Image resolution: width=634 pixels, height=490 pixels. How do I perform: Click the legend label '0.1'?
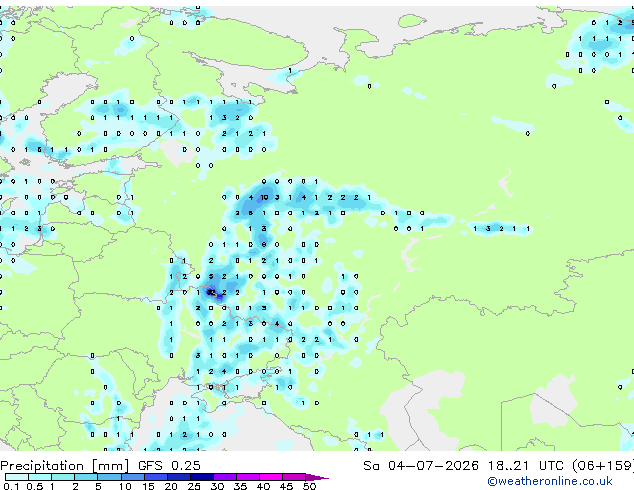pyautogui.click(x=11, y=486)
